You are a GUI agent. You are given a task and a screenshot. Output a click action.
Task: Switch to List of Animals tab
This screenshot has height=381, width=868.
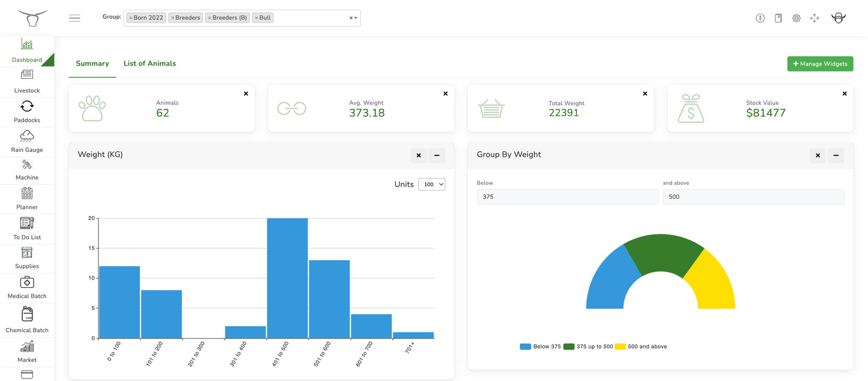click(150, 64)
